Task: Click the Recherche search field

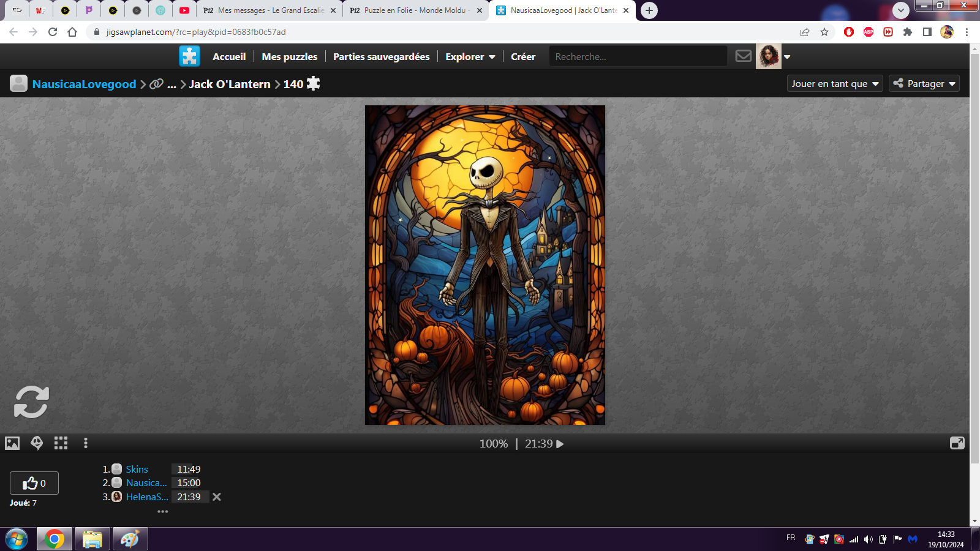Action: coord(637,56)
